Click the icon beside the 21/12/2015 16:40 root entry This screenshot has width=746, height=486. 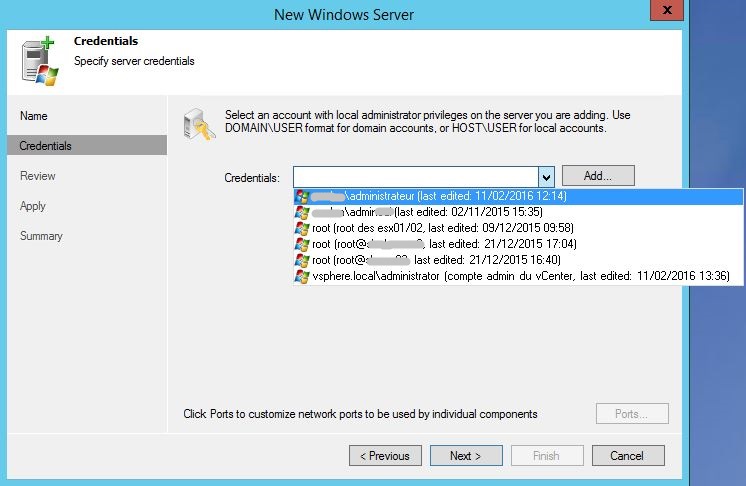302,260
